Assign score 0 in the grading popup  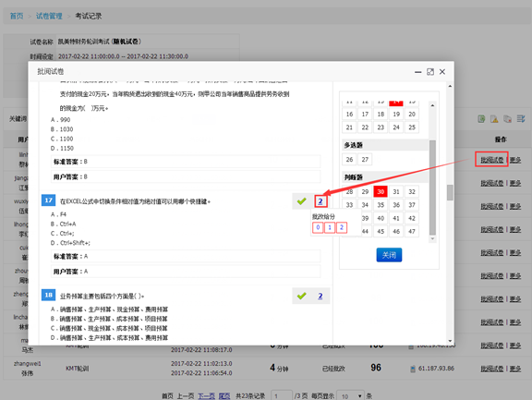(318, 227)
